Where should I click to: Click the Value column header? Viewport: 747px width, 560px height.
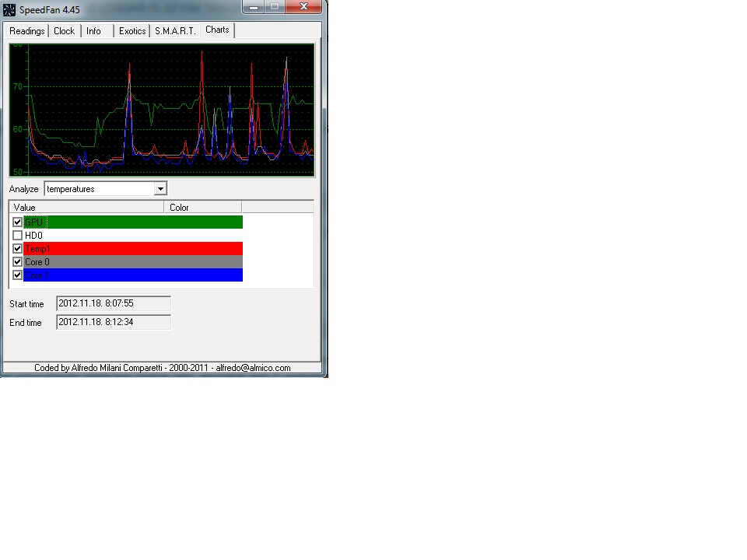tap(86, 207)
